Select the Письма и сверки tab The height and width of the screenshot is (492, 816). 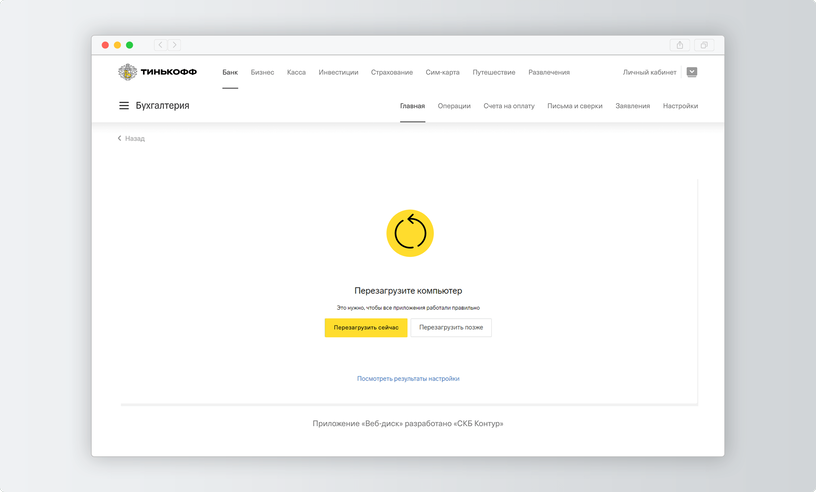click(575, 106)
